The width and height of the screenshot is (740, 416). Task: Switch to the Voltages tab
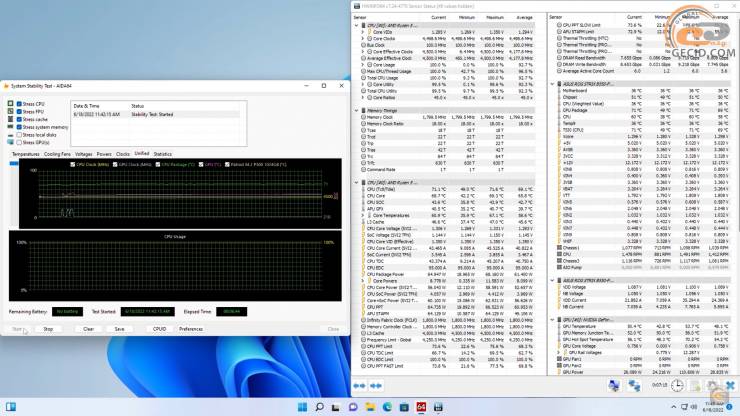pos(84,154)
